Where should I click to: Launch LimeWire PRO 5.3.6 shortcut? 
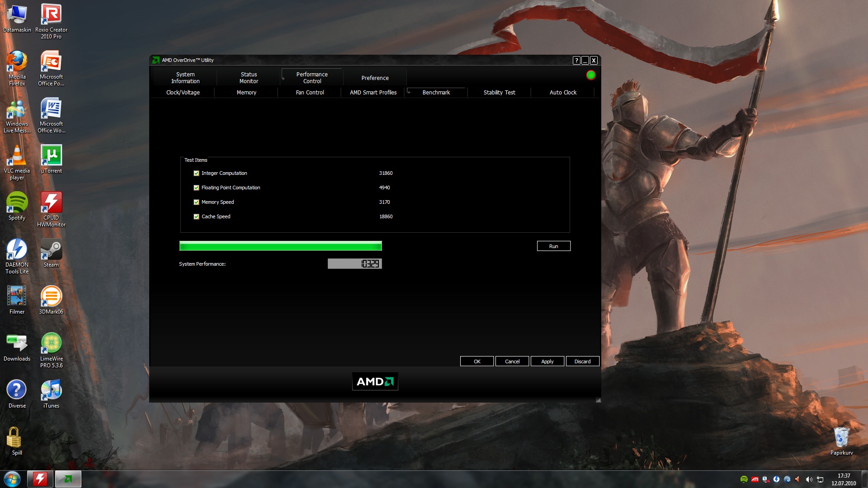pos(51,350)
